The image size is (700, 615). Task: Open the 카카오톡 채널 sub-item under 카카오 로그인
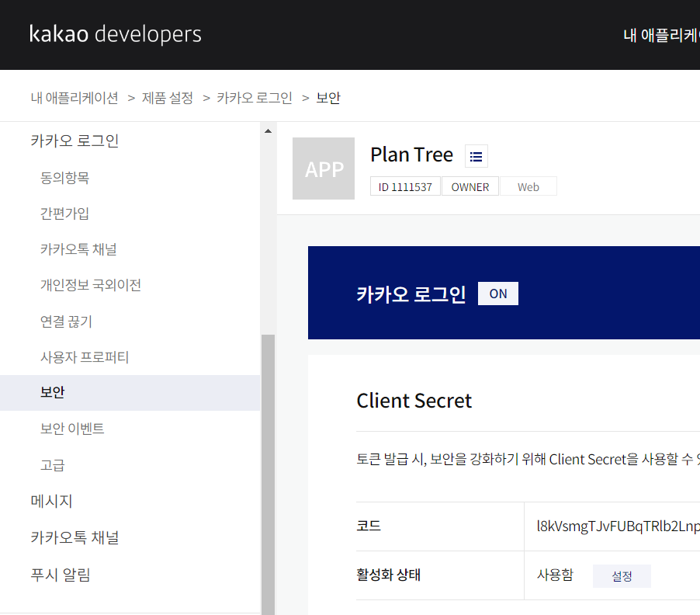point(78,249)
